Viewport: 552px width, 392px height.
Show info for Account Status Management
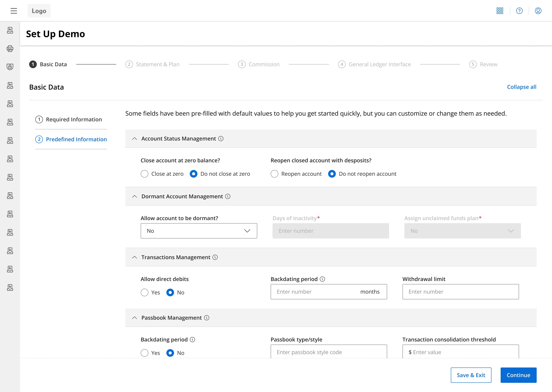(x=221, y=139)
